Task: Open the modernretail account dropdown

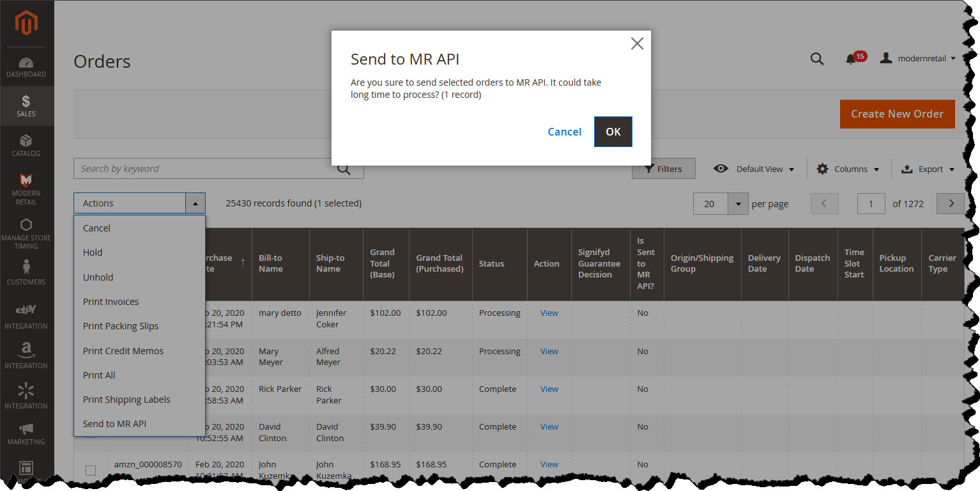Action: point(918,58)
